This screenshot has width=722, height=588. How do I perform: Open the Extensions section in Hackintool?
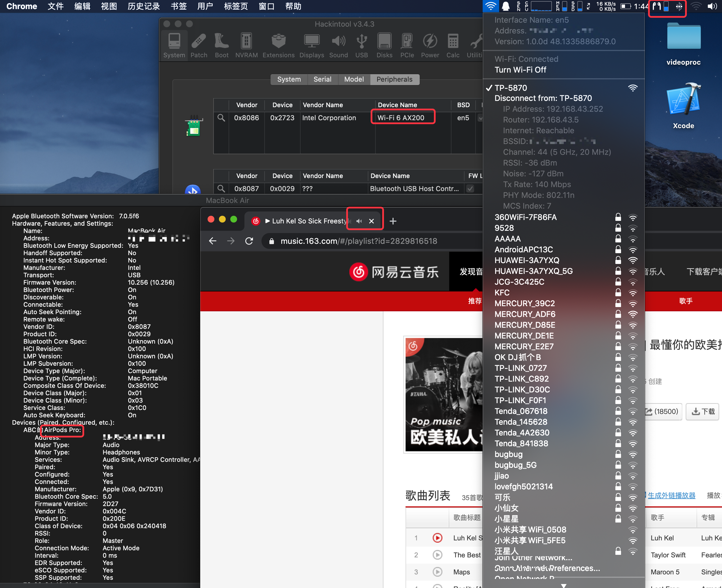(278, 45)
